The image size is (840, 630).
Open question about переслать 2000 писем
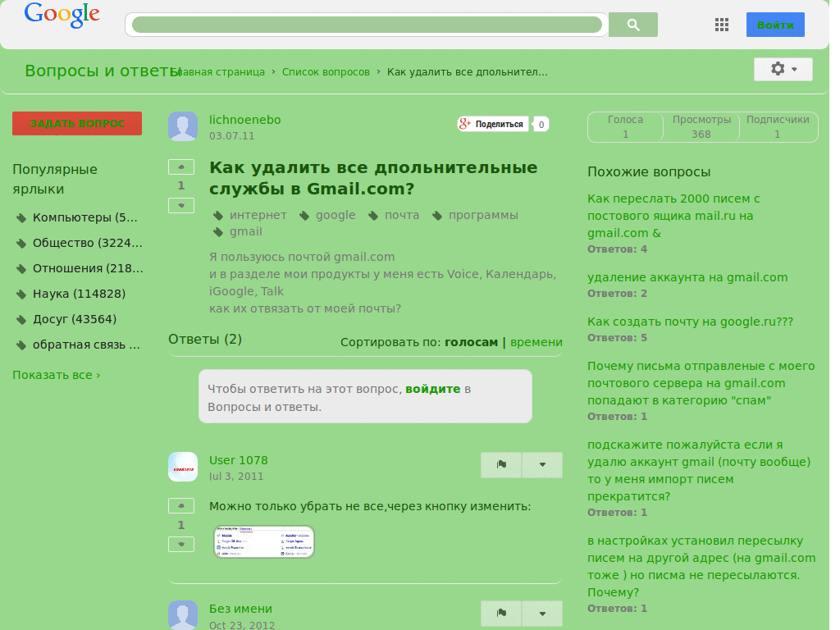tap(673, 216)
